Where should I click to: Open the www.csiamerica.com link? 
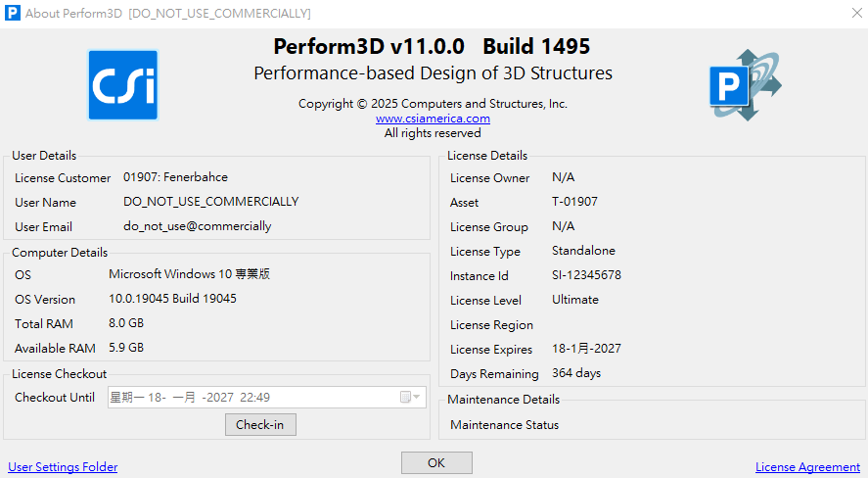(433, 119)
